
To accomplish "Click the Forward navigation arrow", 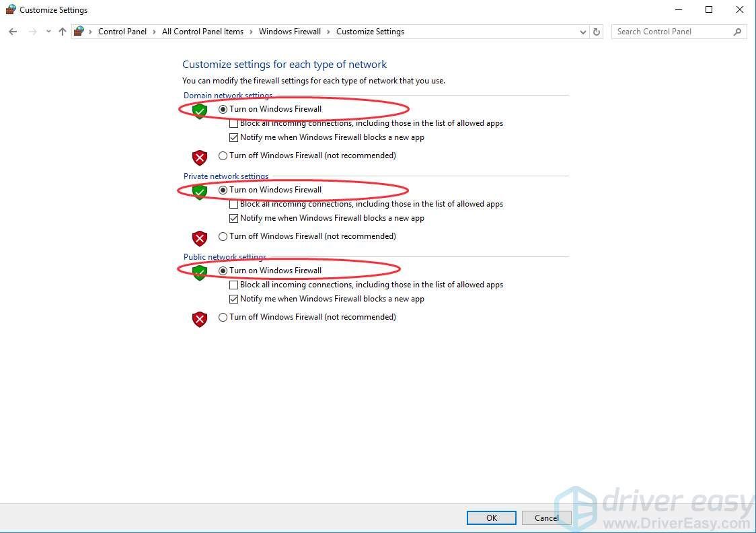I will point(32,32).
